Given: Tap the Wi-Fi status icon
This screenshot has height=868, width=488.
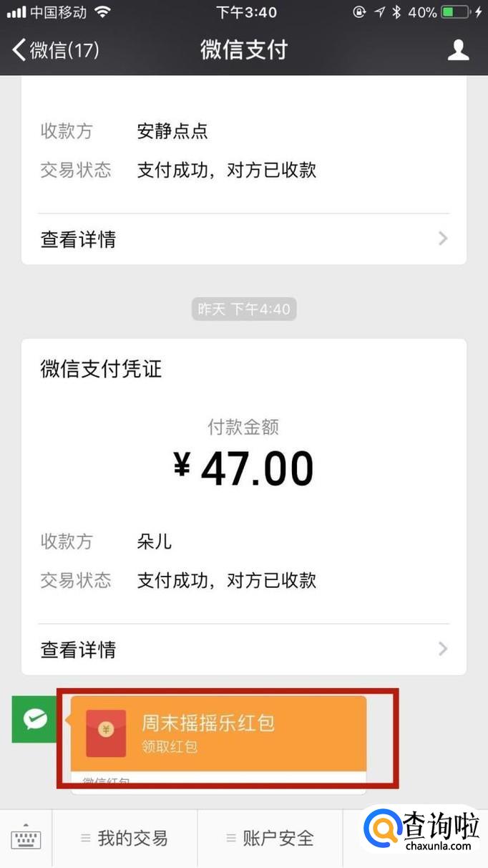Looking at the screenshot, I should click(103, 12).
